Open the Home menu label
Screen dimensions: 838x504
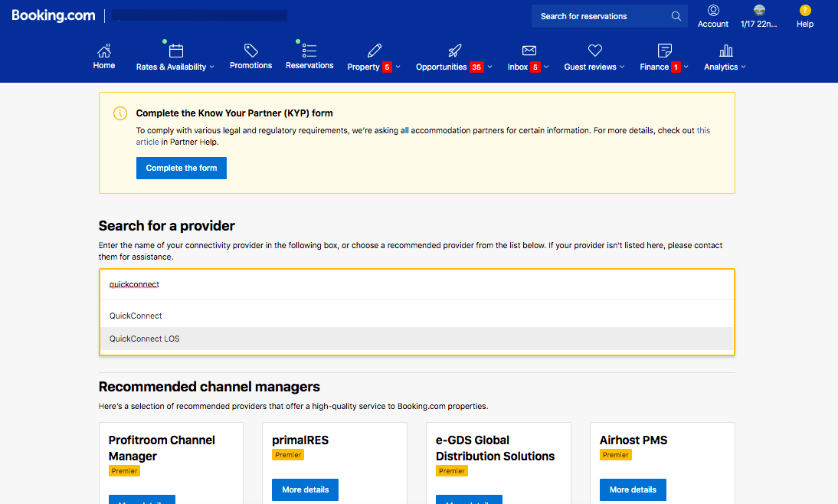click(103, 65)
